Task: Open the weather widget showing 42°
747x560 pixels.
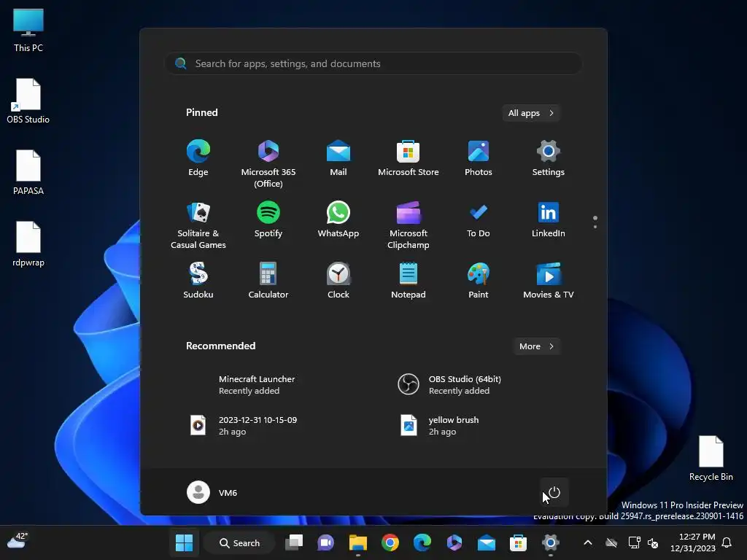Action: coord(18,540)
